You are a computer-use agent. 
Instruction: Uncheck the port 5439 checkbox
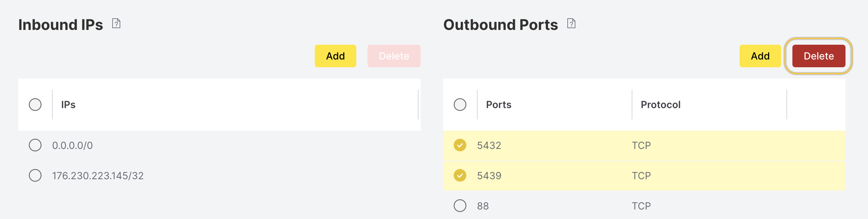(x=460, y=175)
